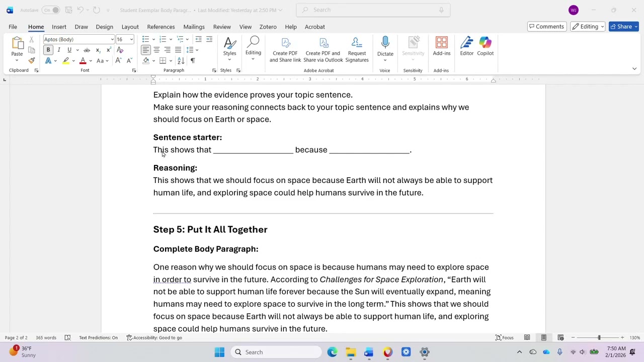
Task: Open the Styles gallery
Action: coord(229,49)
